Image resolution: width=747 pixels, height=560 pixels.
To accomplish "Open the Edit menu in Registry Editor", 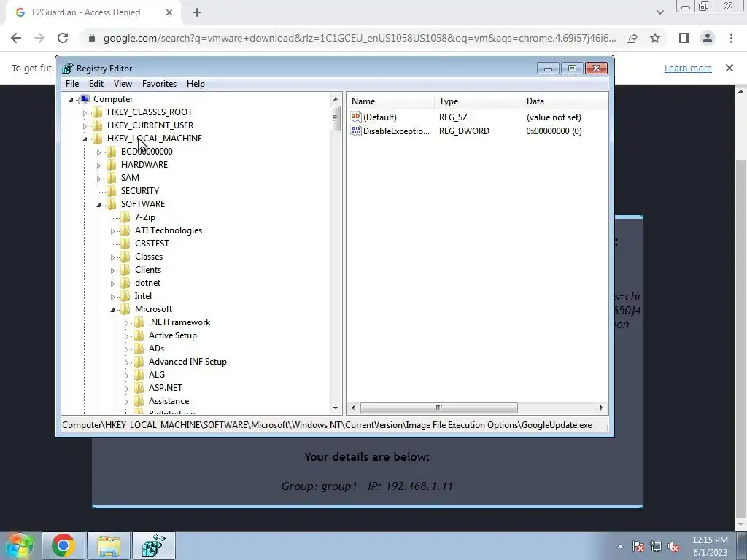I will tap(96, 84).
